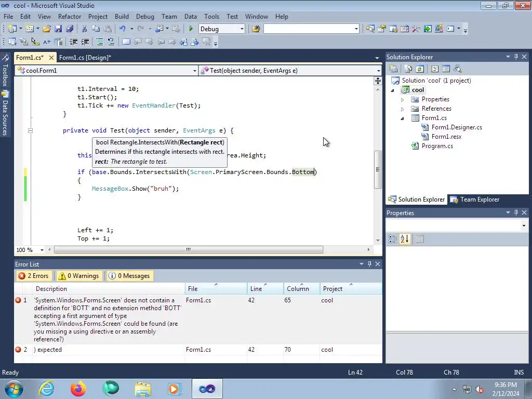The width and height of the screenshot is (532, 399).
Task: Click the code editor vertical scrollbar thumb
Action: 378,169
